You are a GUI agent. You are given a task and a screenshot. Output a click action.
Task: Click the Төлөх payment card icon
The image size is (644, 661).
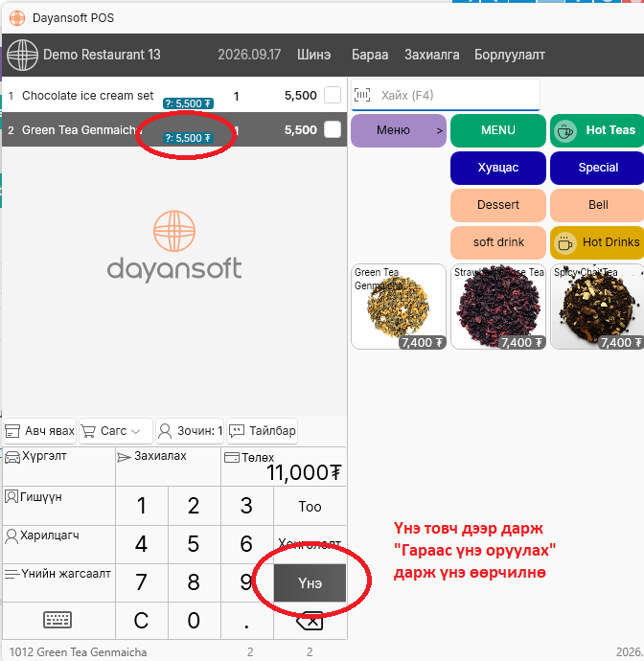click(x=232, y=457)
